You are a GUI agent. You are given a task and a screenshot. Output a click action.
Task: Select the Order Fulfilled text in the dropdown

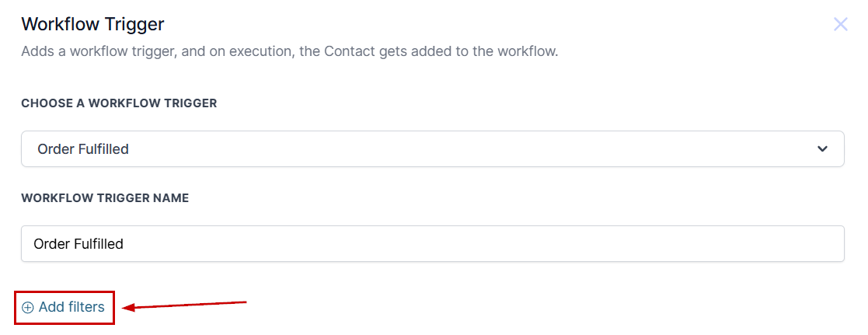click(83, 149)
